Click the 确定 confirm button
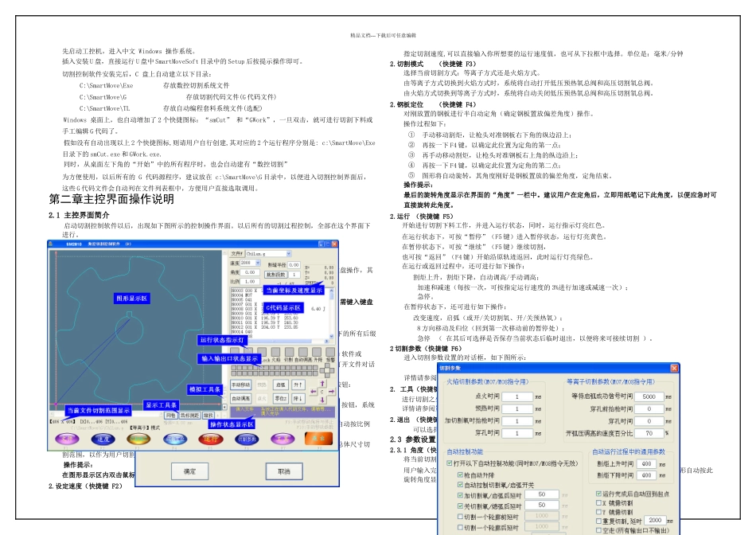 pyautogui.click(x=190, y=471)
